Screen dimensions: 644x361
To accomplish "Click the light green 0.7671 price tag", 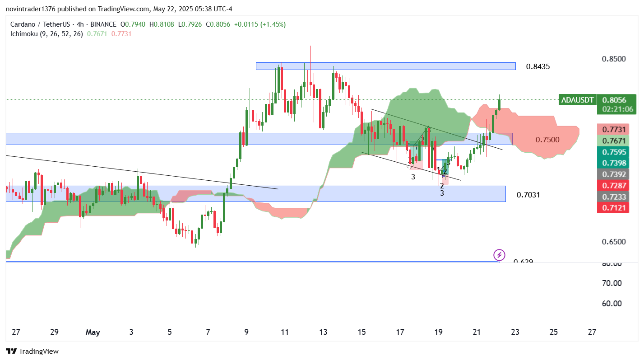I will (x=612, y=141).
